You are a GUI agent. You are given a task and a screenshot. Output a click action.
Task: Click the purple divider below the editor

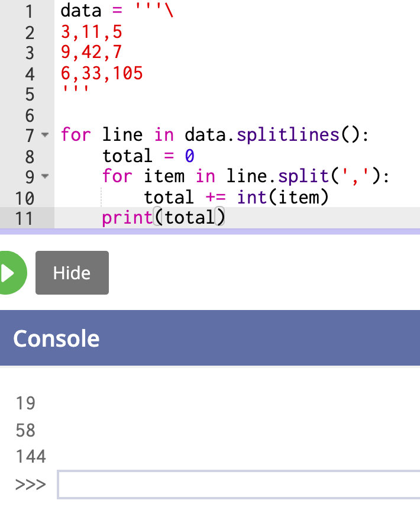point(210,231)
